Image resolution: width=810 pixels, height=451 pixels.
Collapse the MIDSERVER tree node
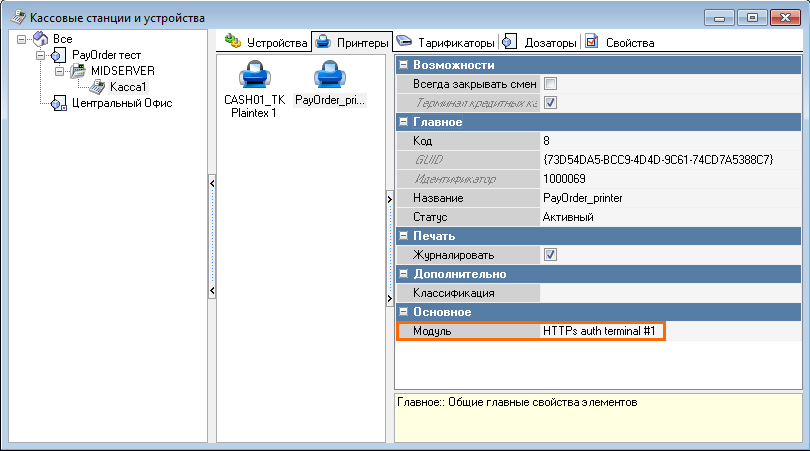tap(60, 71)
